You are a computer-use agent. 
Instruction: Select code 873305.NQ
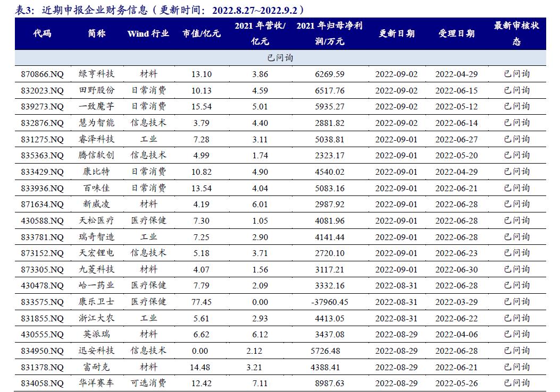point(42,270)
